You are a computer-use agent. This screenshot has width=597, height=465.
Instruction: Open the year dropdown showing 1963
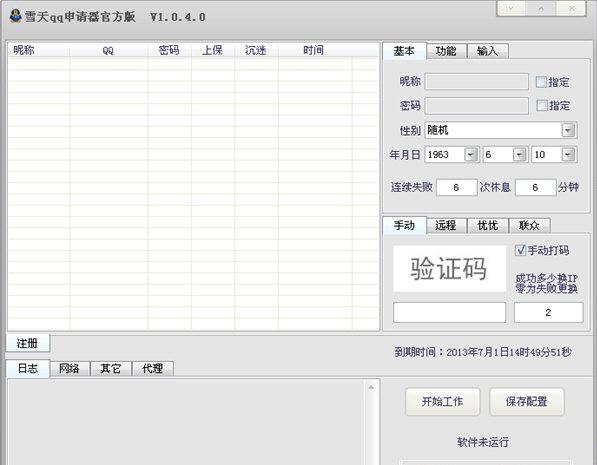[471, 155]
